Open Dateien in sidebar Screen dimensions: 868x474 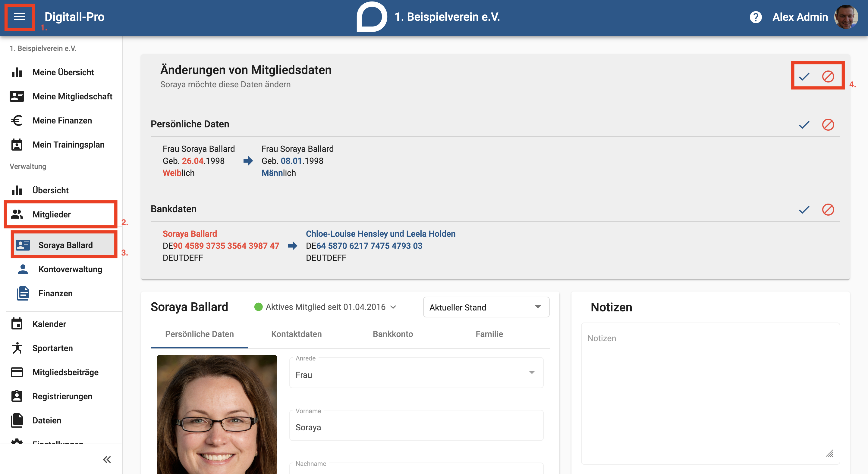coord(61,420)
